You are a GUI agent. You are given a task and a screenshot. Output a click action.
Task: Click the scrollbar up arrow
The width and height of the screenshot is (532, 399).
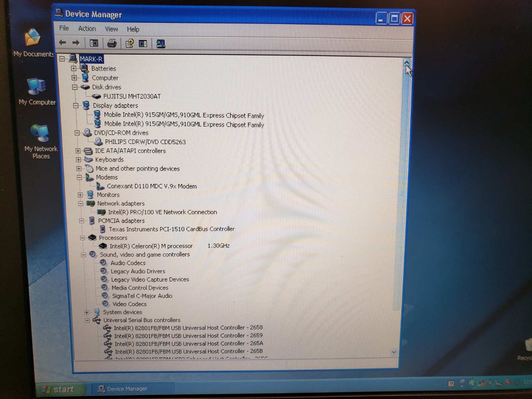(x=407, y=63)
